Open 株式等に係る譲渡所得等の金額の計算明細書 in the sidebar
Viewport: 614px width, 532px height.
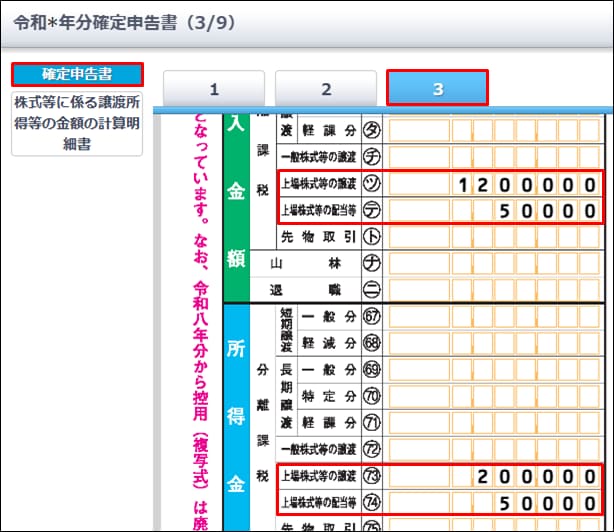[x=77, y=123]
